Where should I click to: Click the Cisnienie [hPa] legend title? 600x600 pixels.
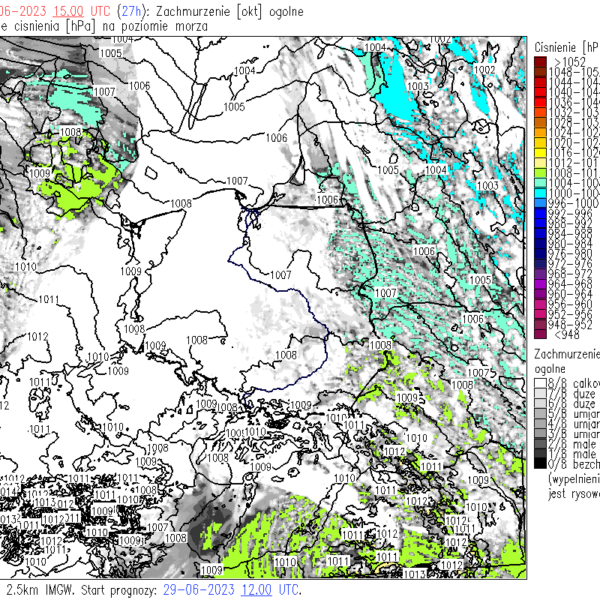click(566, 47)
